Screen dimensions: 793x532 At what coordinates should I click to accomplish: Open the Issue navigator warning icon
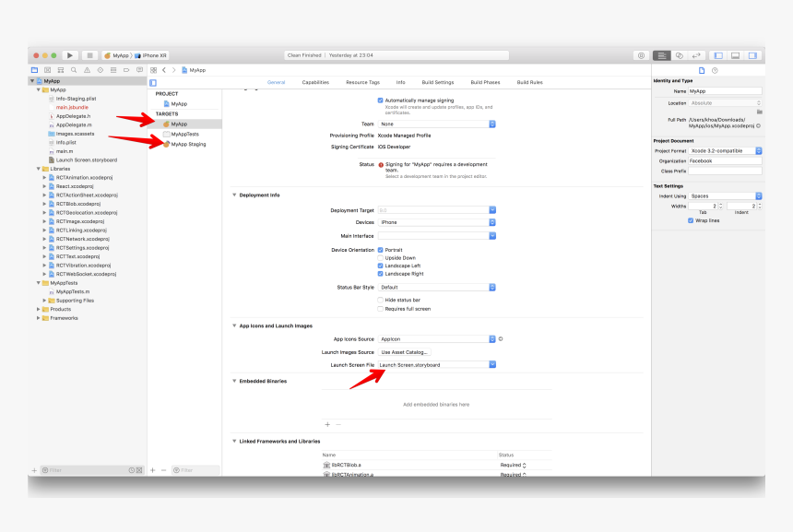click(x=87, y=70)
